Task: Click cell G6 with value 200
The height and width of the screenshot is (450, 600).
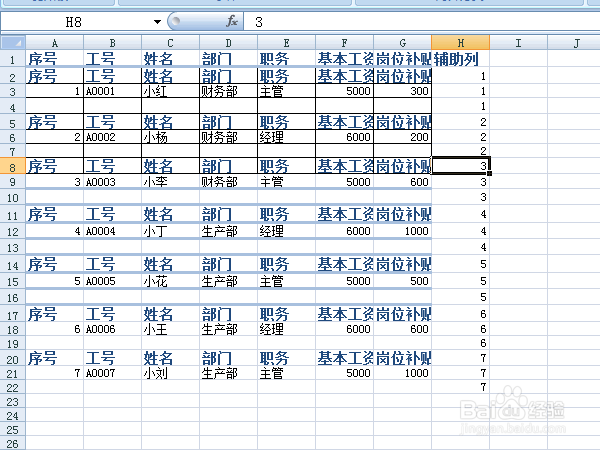Action: (x=403, y=137)
